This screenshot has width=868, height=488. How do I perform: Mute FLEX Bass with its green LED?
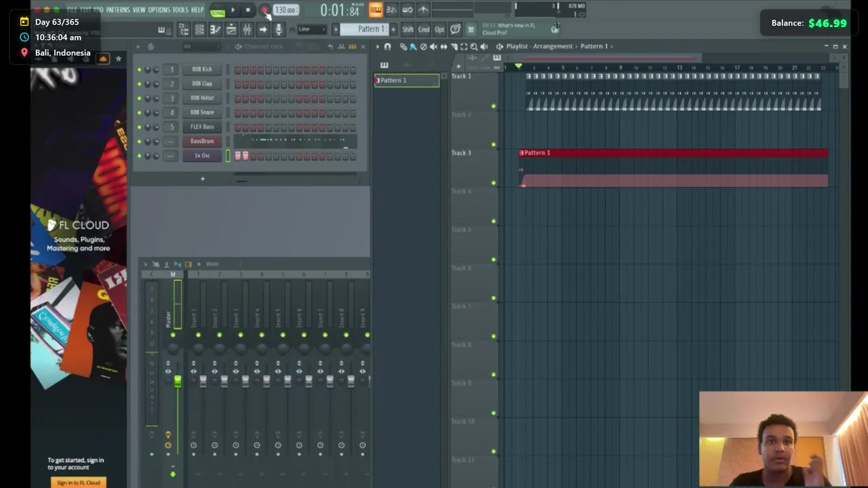pos(139,127)
